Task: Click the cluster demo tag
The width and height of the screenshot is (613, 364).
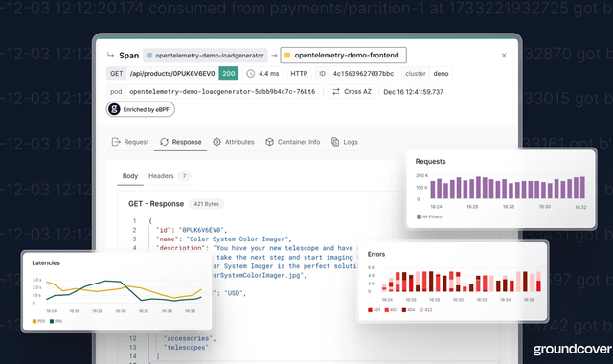Action: [x=427, y=74]
